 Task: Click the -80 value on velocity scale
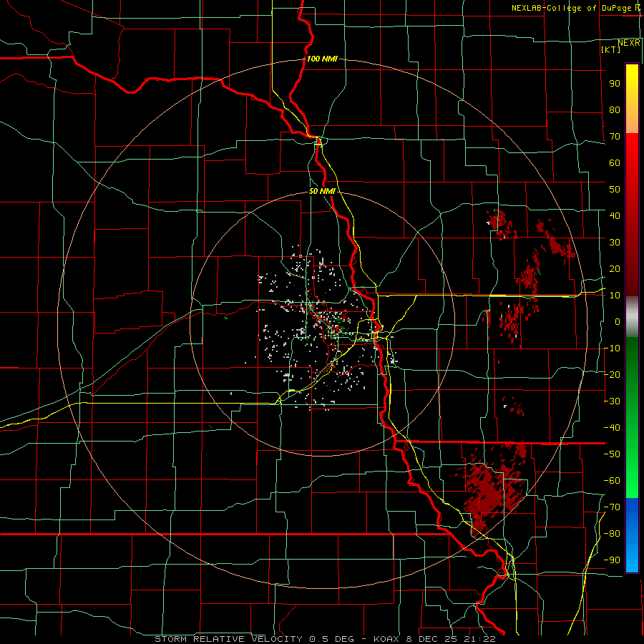(612, 534)
